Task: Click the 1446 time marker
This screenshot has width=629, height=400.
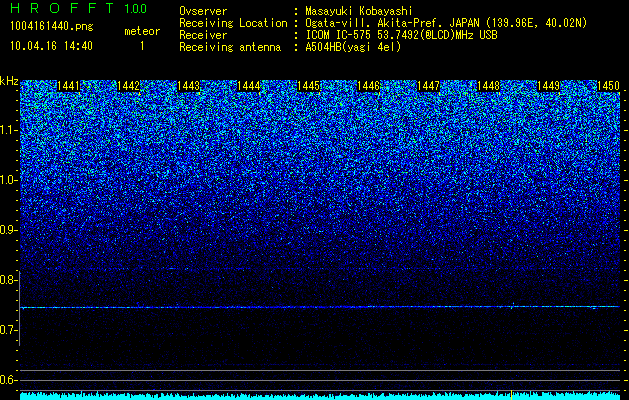Action: coord(368,86)
